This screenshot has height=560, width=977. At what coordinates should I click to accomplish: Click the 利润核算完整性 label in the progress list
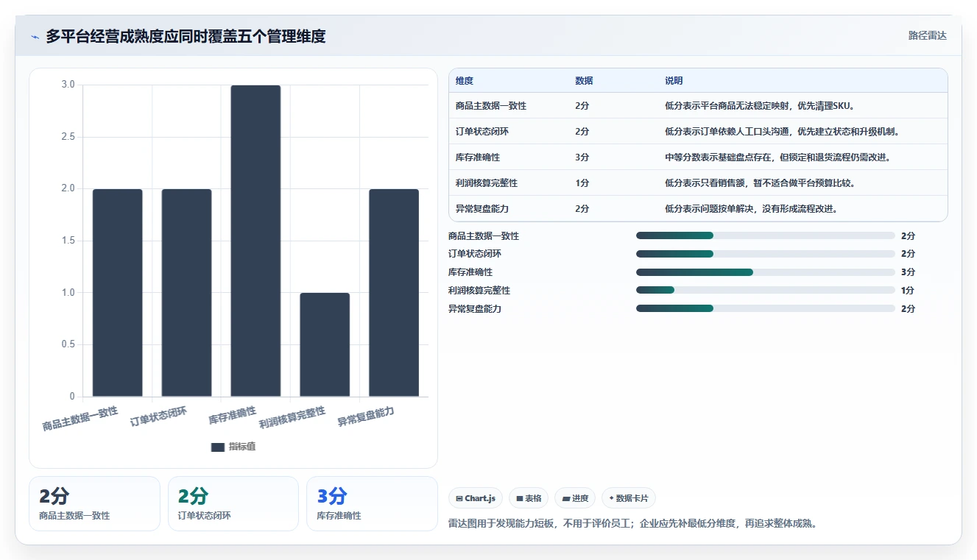coord(479,291)
